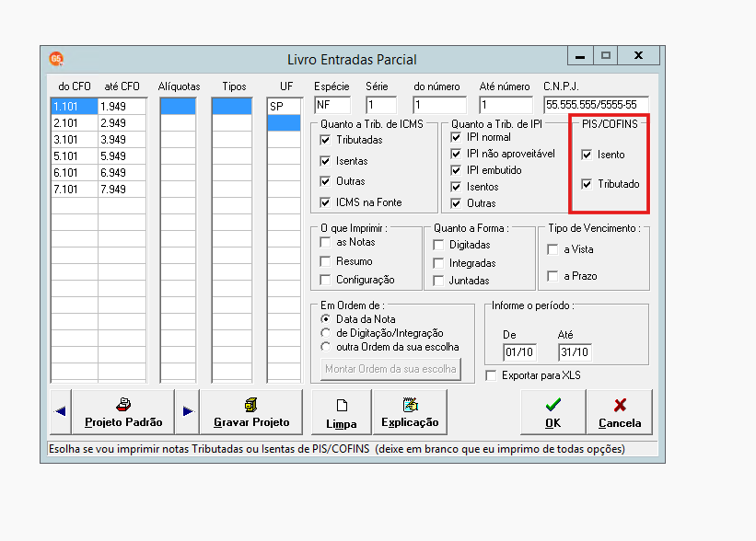Click the Até period field 31/10
The height and width of the screenshot is (541, 756).
point(575,352)
